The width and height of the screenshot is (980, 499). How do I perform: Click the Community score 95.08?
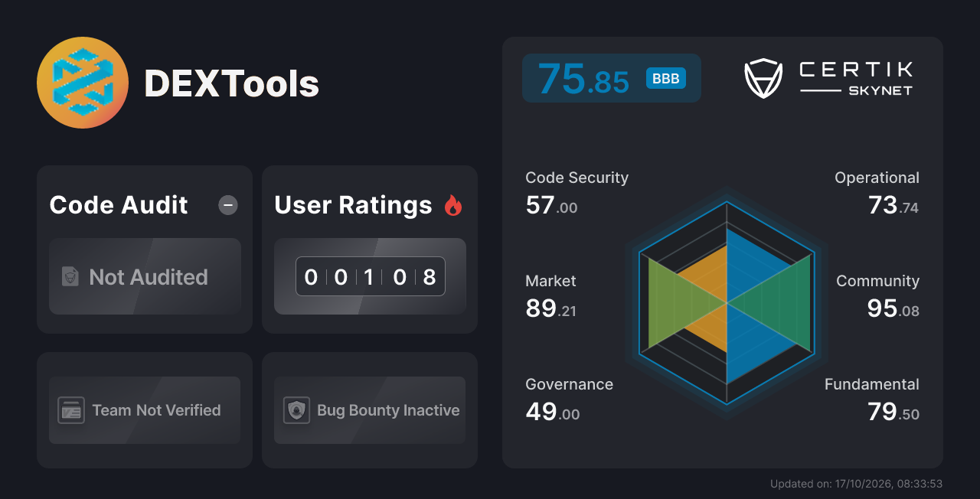coord(893,308)
